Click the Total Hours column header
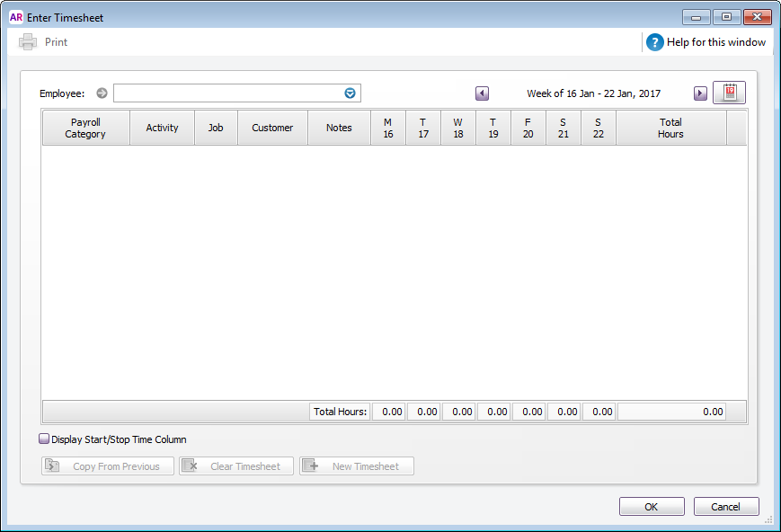781x532 pixels. tap(670, 128)
